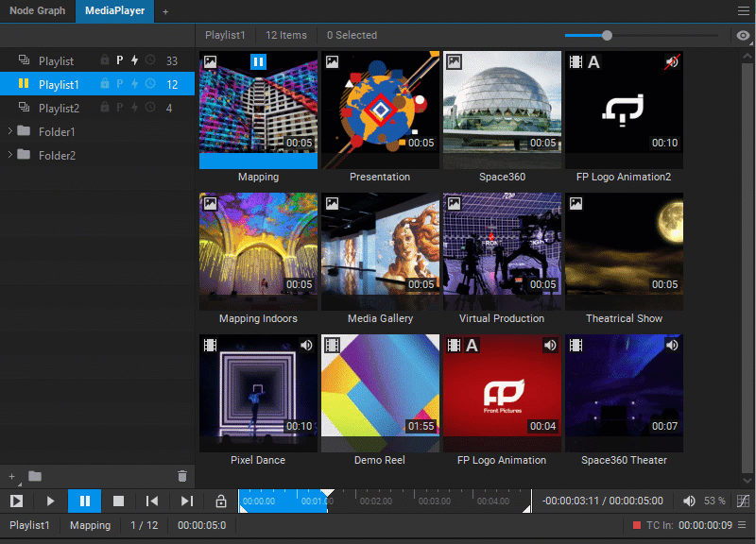This screenshot has width=756, height=544.
Task: Click the 0 Selected header label
Action: (x=352, y=35)
